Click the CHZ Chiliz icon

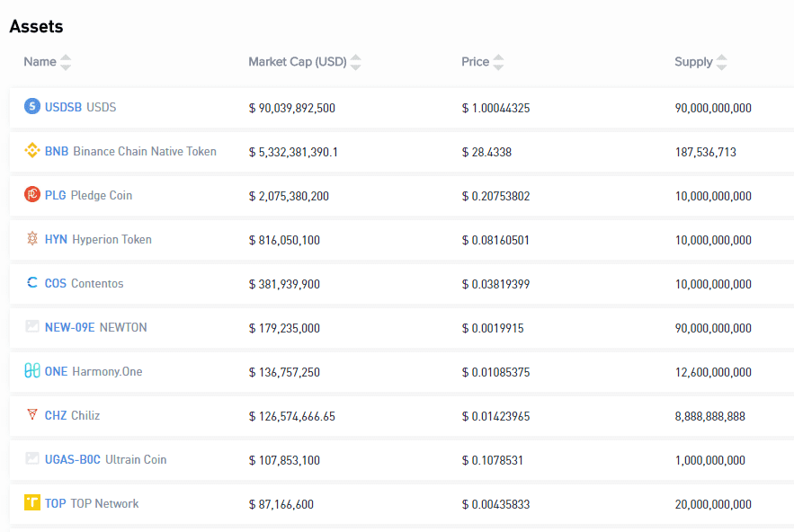[x=31, y=414]
